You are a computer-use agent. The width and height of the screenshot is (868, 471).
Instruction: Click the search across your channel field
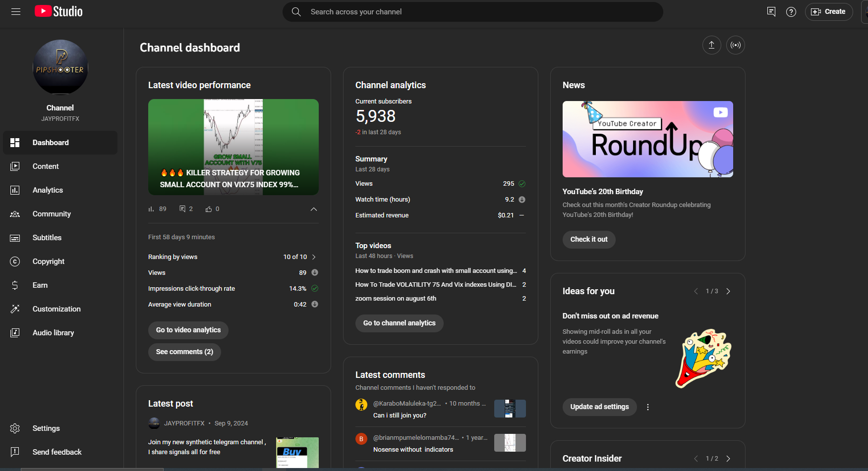pyautogui.click(x=472, y=12)
